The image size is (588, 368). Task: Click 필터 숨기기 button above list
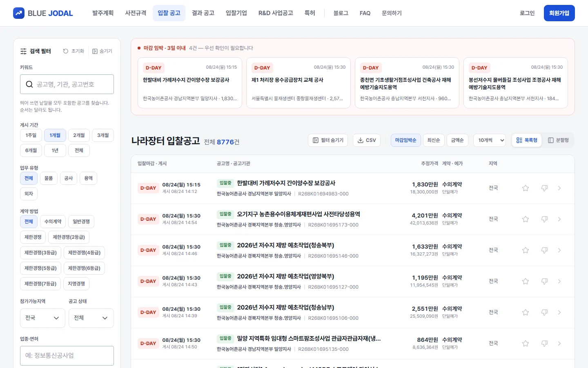(x=328, y=140)
